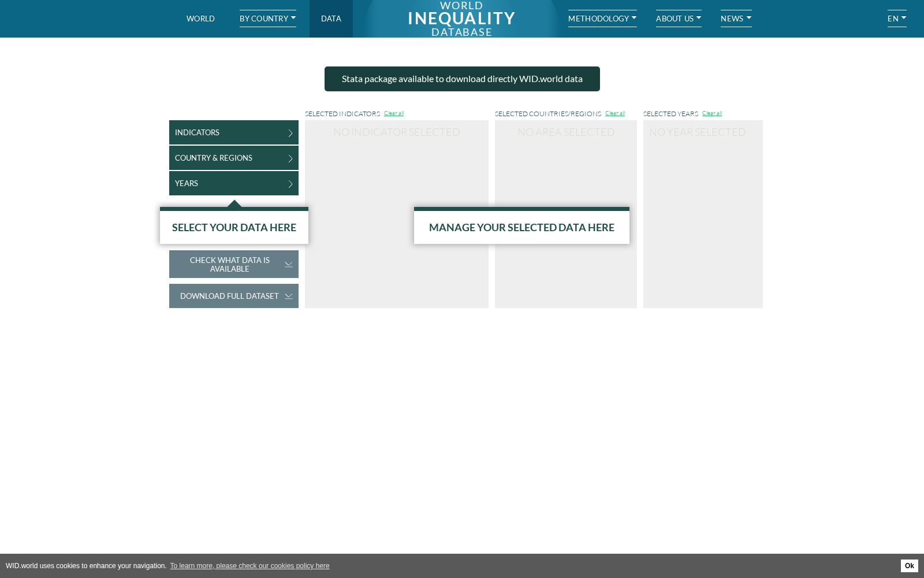
Task: Expand the NEWS dropdown menu
Action: coord(736,18)
